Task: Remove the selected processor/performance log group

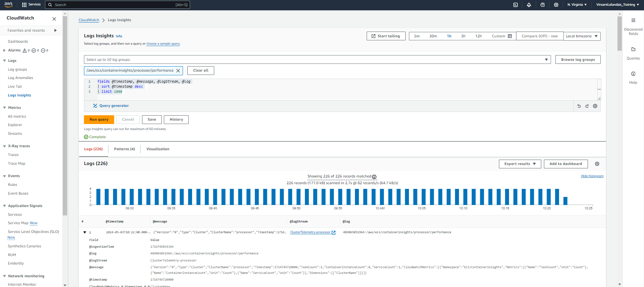Action: (x=178, y=71)
